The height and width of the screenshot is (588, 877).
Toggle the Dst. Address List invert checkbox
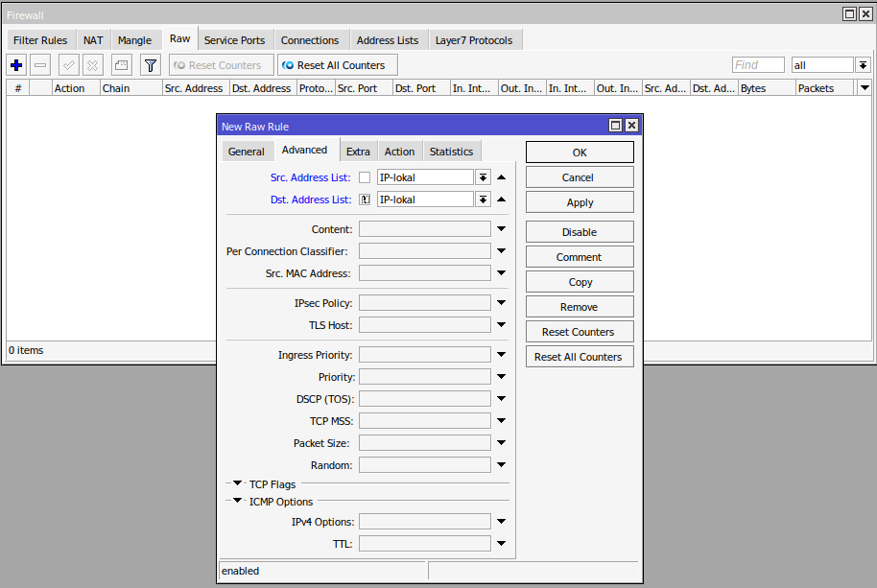[365, 200]
